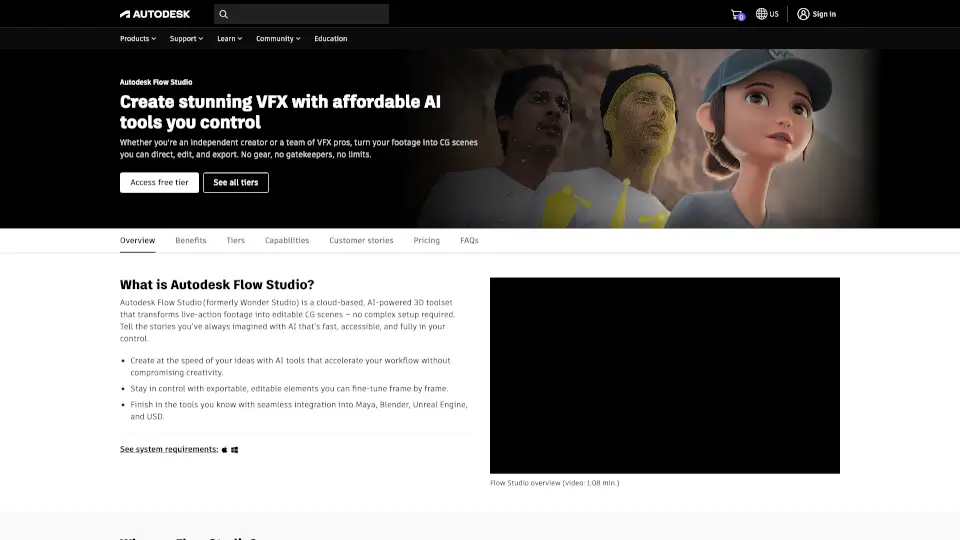
Task: Click the 'What is Autodesk Flow Studio?' heading
Action: coord(217,285)
